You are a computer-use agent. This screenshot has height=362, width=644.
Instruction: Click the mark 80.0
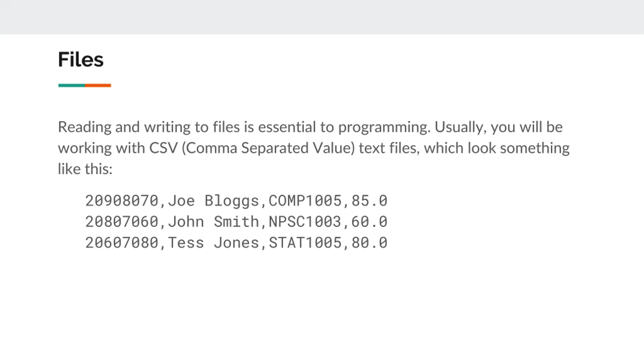[x=369, y=243]
